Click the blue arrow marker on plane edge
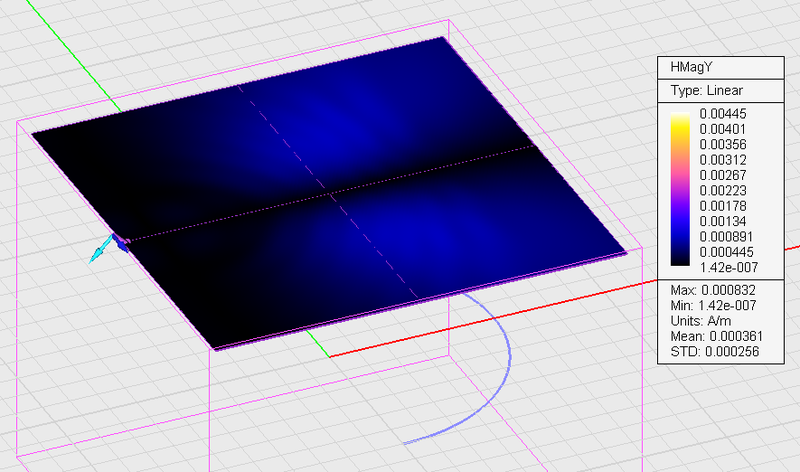 (121, 242)
